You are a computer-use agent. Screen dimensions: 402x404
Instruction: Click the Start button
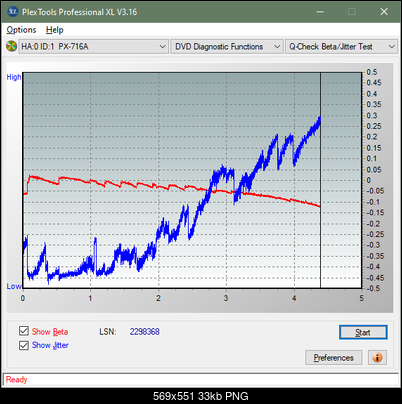pyautogui.click(x=363, y=332)
